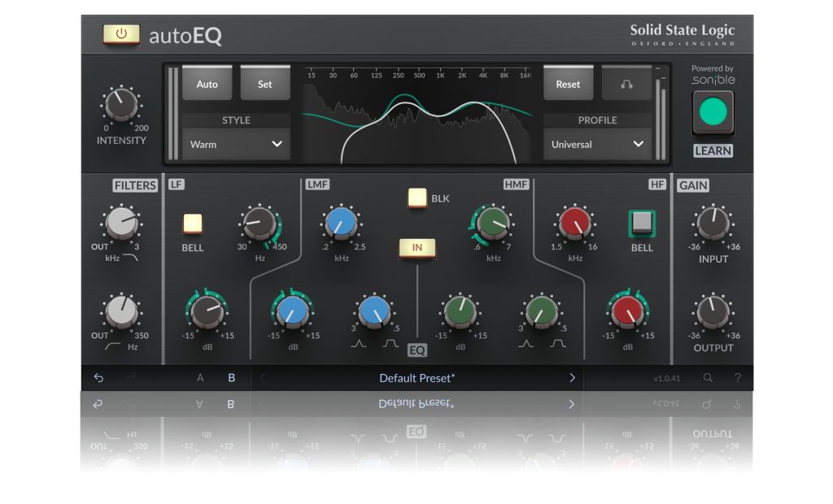
Task: Click the Reset button
Action: click(568, 84)
